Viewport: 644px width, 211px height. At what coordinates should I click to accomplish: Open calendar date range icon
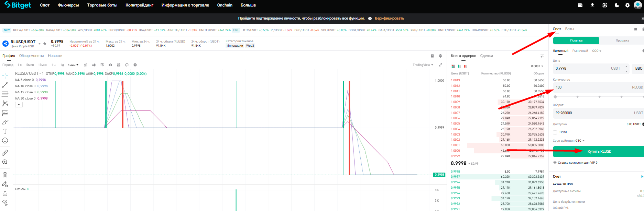(119, 65)
